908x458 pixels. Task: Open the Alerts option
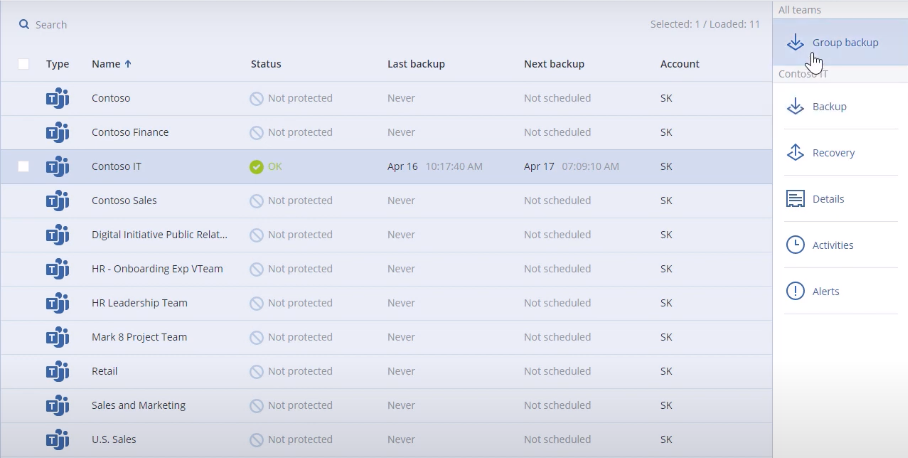point(840,291)
